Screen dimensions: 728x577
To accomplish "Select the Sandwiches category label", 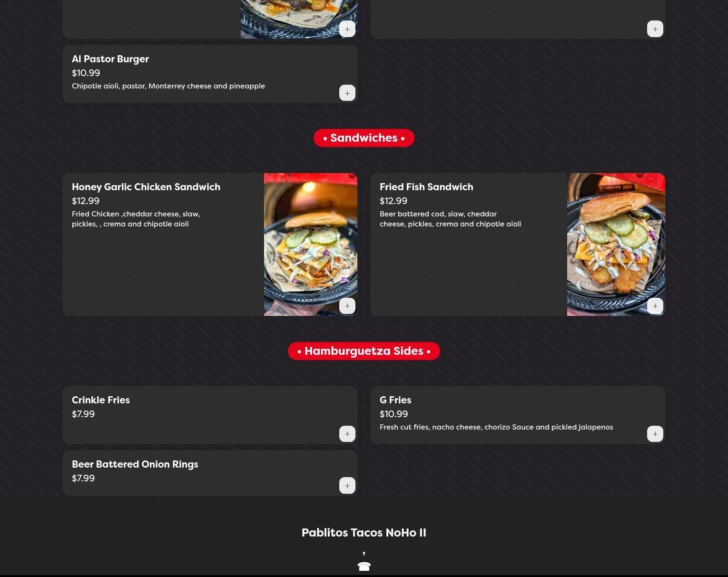I will click(x=364, y=138).
